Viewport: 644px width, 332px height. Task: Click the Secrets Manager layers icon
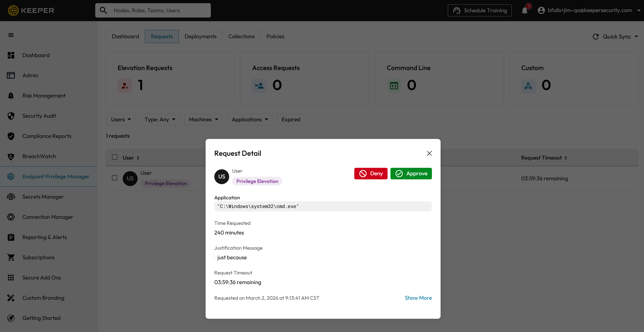point(11,197)
